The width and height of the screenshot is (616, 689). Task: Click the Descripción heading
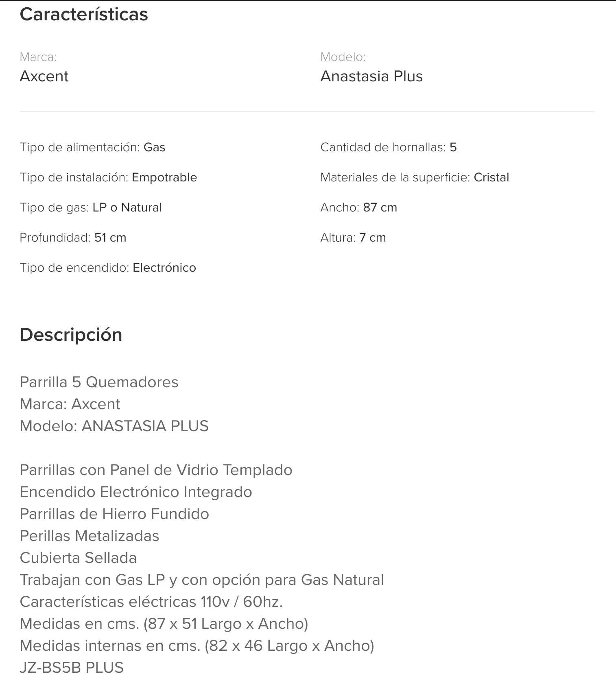click(x=71, y=335)
